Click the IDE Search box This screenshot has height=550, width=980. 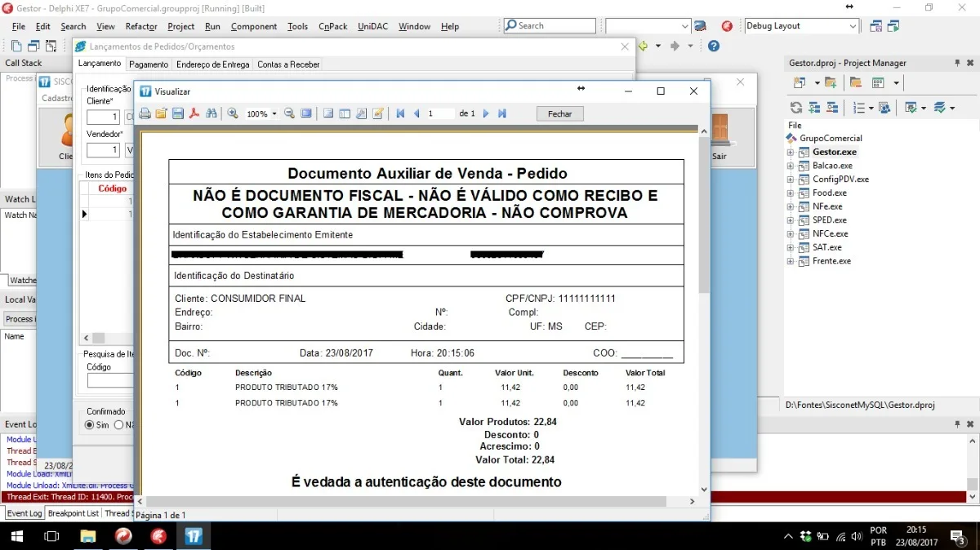(550, 26)
